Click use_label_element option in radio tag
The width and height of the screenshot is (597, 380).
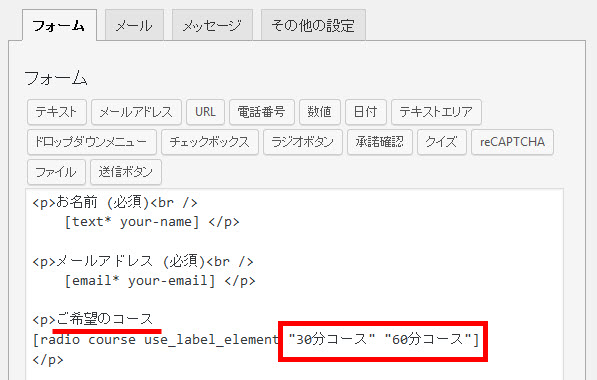211,339
